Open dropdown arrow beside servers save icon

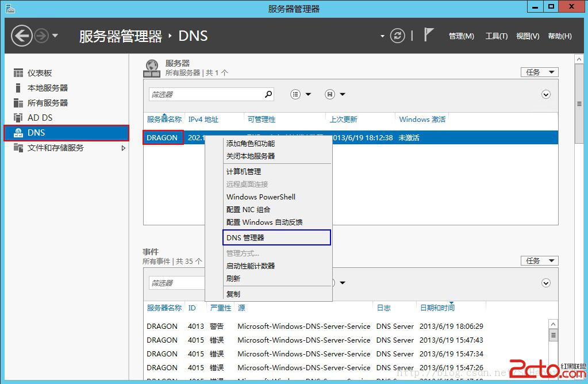(343, 94)
